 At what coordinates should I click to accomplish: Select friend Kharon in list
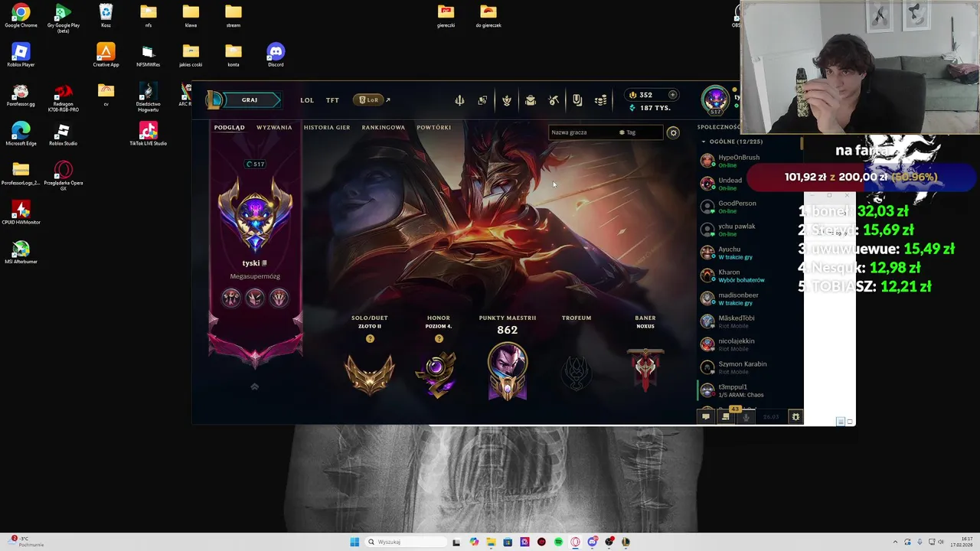tap(749, 275)
